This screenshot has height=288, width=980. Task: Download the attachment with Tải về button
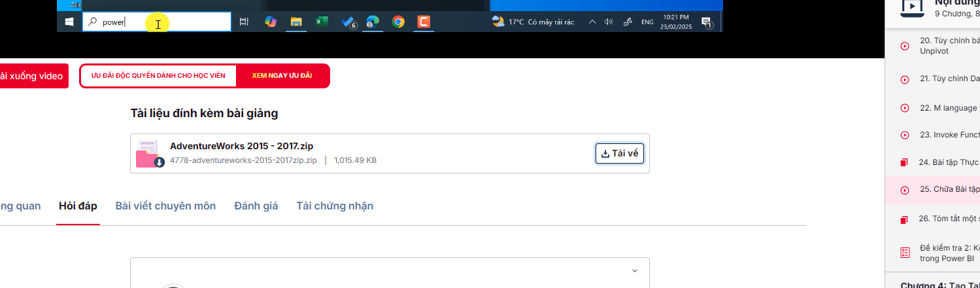click(620, 153)
